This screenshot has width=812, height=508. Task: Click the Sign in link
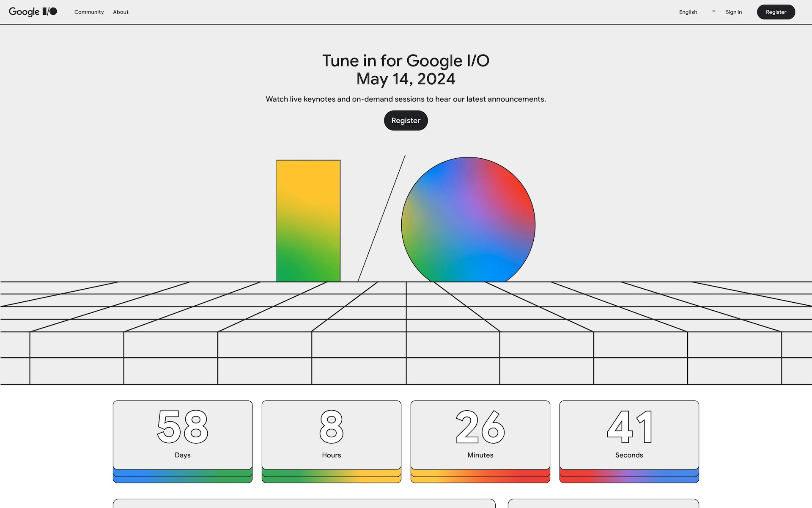(x=734, y=12)
